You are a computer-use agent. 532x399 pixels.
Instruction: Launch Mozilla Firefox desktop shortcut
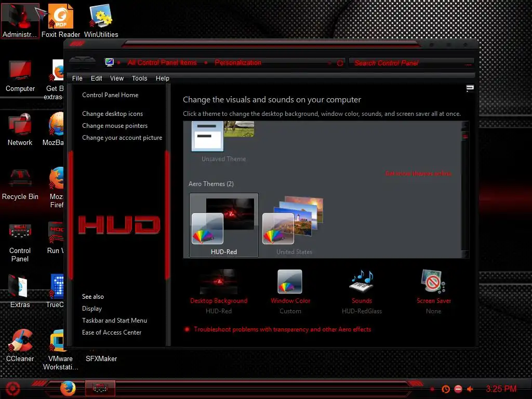click(x=56, y=188)
